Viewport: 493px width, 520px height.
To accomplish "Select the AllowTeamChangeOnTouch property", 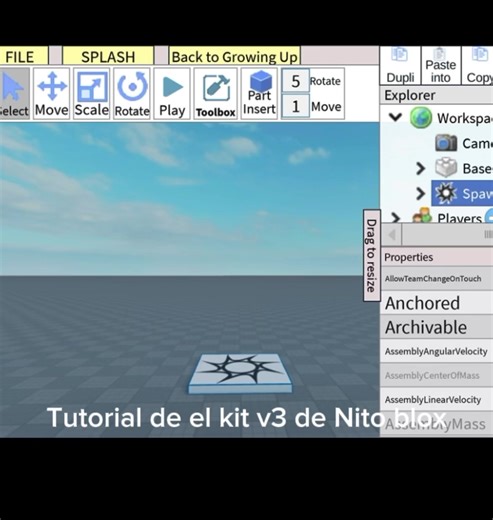I will coord(437,278).
